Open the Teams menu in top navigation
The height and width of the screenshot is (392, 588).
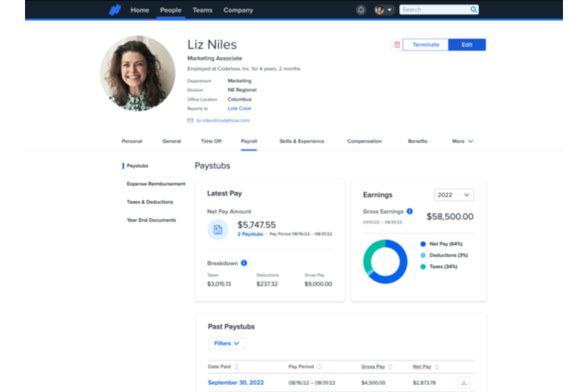point(202,10)
